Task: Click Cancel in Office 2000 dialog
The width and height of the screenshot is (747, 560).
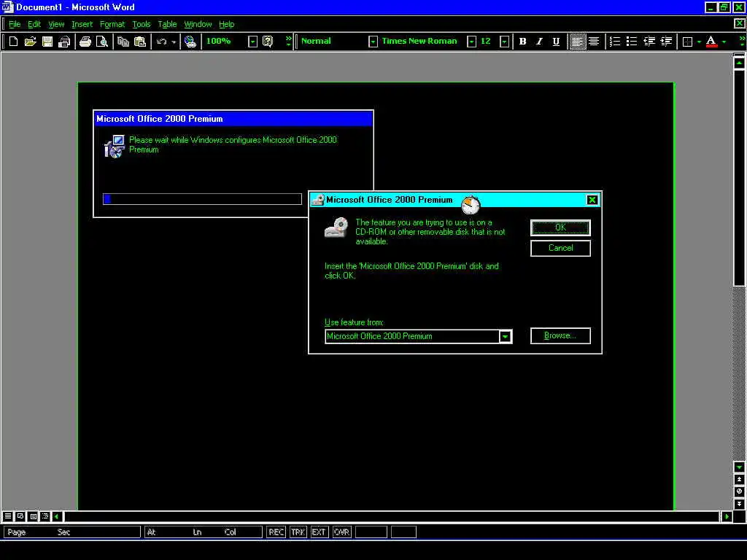Action: pyautogui.click(x=560, y=248)
